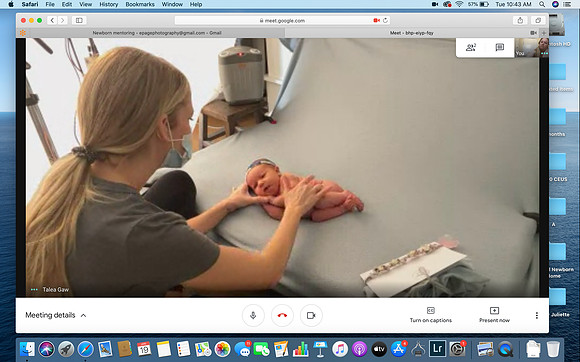Screen dimensions: 580x362
Task: Open the participants list in Meet
Action: coord(471,47)
